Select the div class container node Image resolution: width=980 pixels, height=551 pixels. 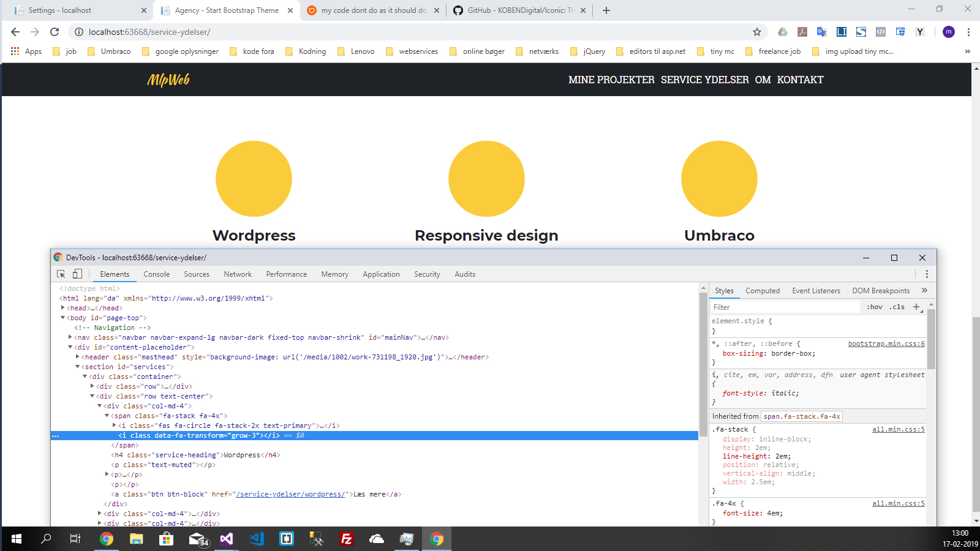point(135,377)
